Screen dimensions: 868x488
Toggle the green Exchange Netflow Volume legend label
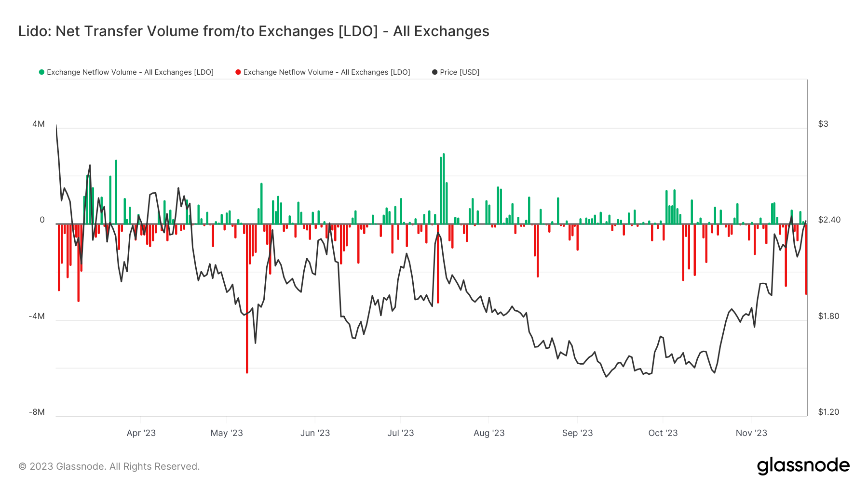[x=130, y=72]
